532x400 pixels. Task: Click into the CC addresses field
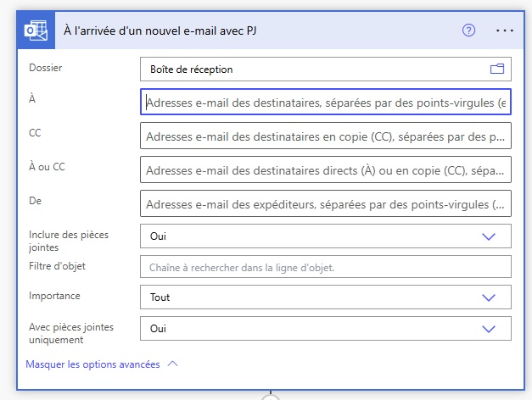point(325,135)
